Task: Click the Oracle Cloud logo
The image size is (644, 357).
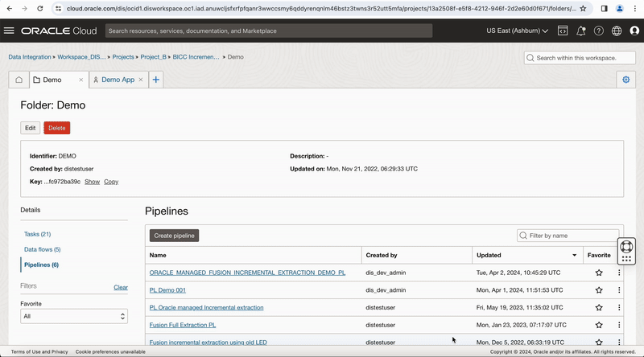Action: [59, 31]
